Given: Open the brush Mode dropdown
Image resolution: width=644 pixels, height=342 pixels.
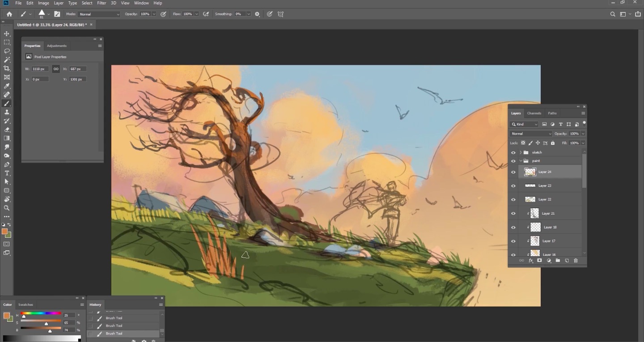Looking at the screenshot, I should coord(99,14).
